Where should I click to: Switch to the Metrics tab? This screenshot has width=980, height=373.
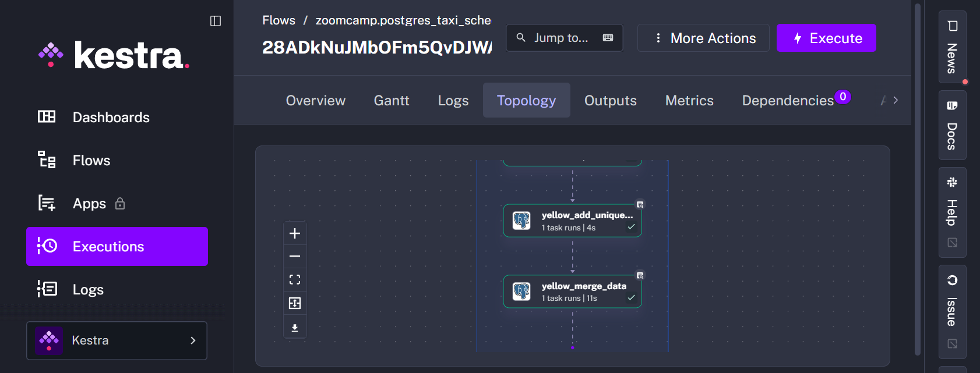tap(689, 100)
